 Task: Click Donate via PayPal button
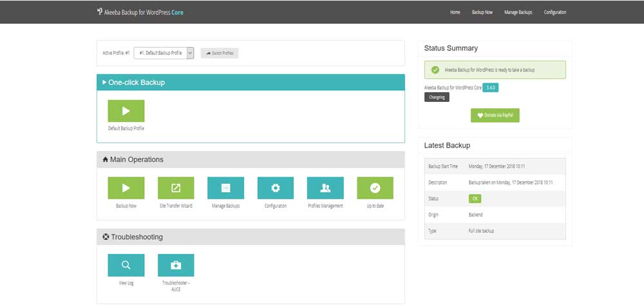point(495,115)
